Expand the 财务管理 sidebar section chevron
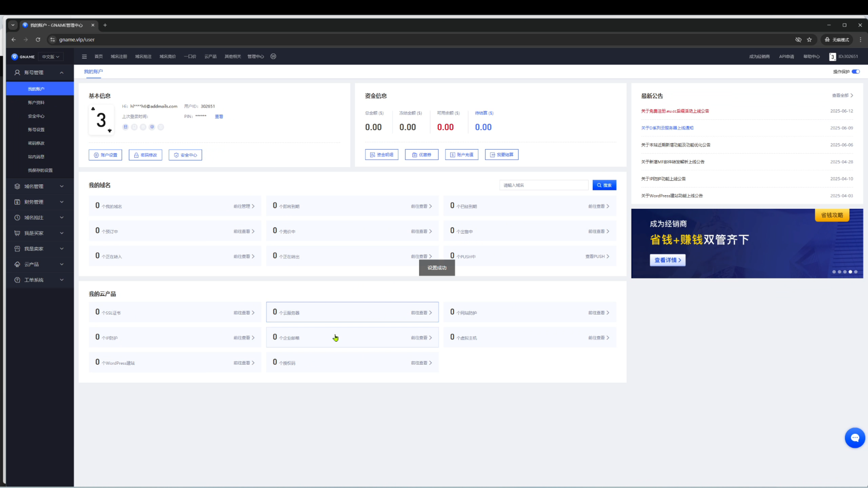The image size is (868, 488). [x=62, y=202]
